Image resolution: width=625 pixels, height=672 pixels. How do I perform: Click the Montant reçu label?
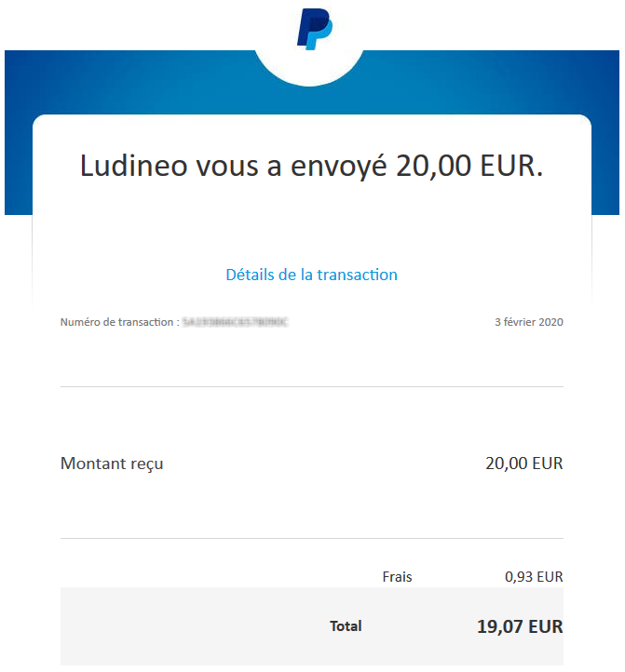pyautogui.click(x=112, y=463)
